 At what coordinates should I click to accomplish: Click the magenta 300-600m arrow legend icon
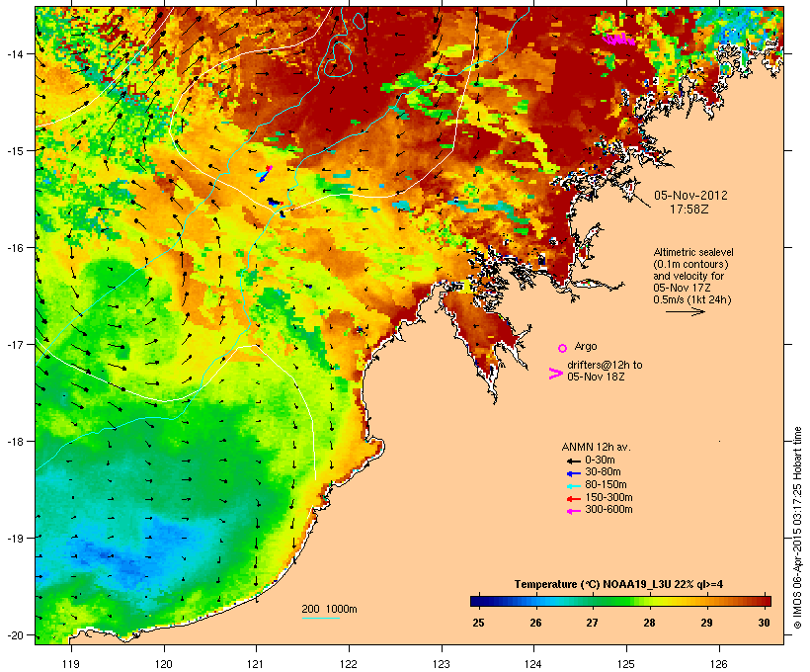tap(573, 511)
